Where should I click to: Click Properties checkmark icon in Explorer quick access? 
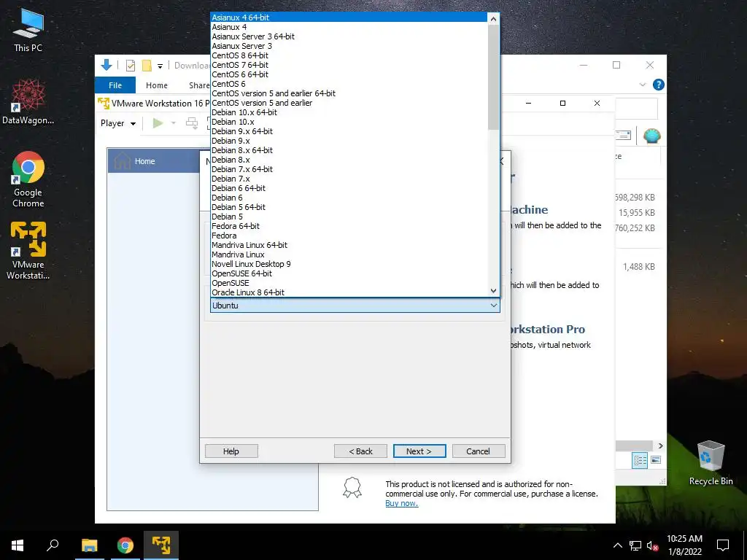(x=130, y=66)
